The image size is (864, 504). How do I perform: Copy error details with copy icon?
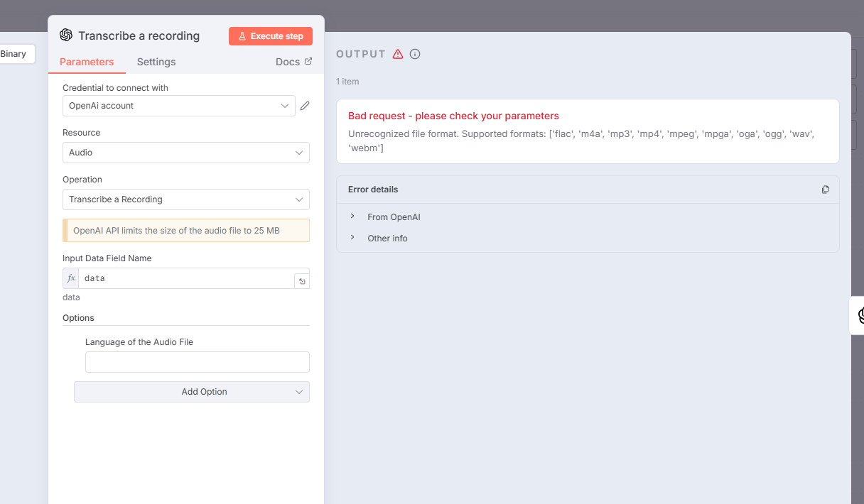pyautogui.click(x=825, y=190)
